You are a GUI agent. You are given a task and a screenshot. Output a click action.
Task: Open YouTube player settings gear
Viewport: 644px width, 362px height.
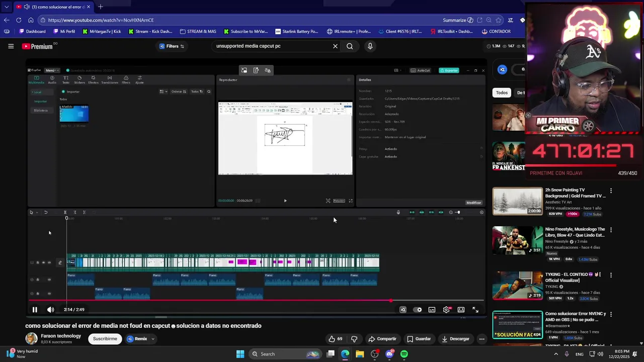tap(446, 310)
